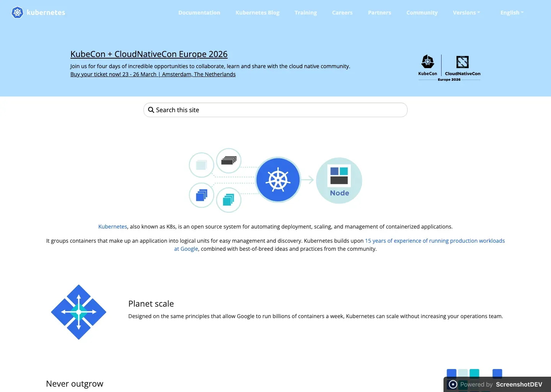Click the Node icon in diagram
Image resolution: width=551 pixels, height=392 pixels.
coord(339,180)
